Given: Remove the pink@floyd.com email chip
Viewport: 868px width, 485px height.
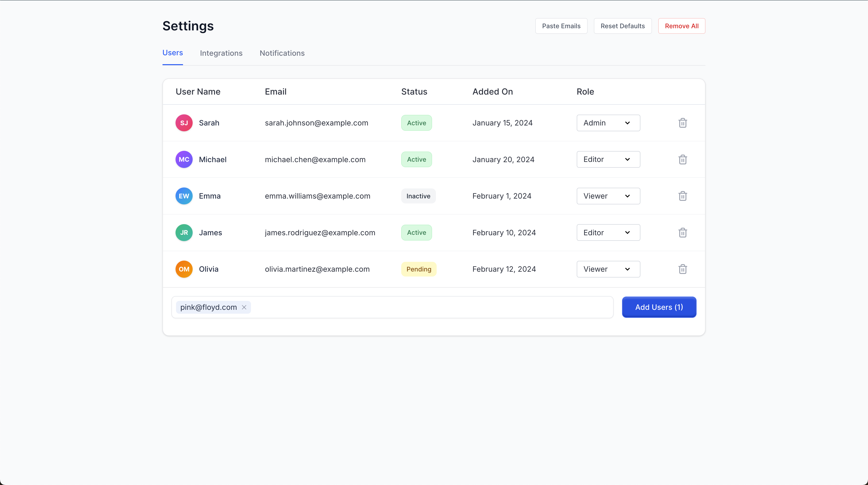Looking at the screenshot, I should (244, 307).
